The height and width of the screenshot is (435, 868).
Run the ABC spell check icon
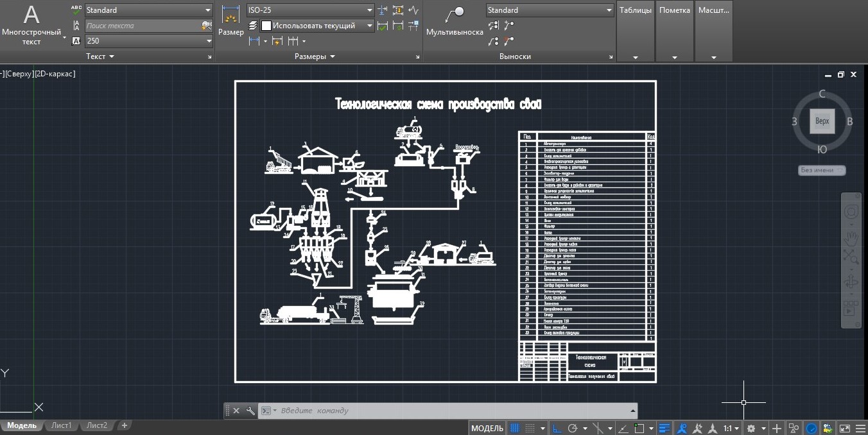coord(76,10)
